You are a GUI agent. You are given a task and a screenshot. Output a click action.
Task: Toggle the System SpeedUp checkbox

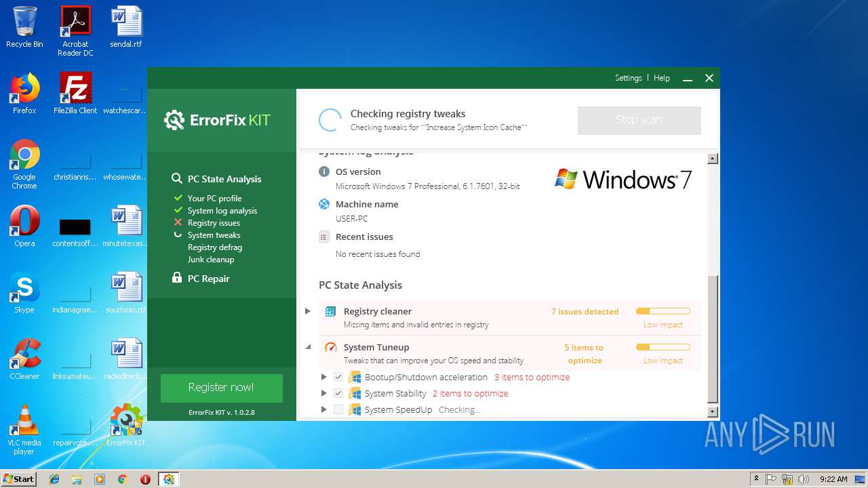click(x=338, y=409)
